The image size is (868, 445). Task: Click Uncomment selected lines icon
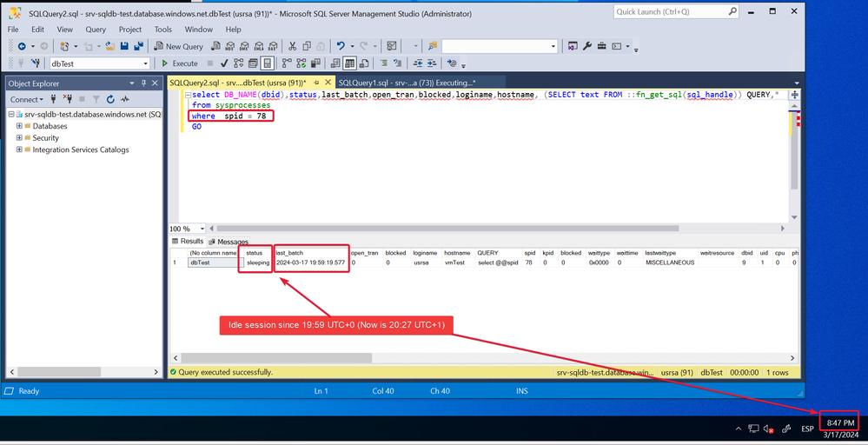click(397, 63)
